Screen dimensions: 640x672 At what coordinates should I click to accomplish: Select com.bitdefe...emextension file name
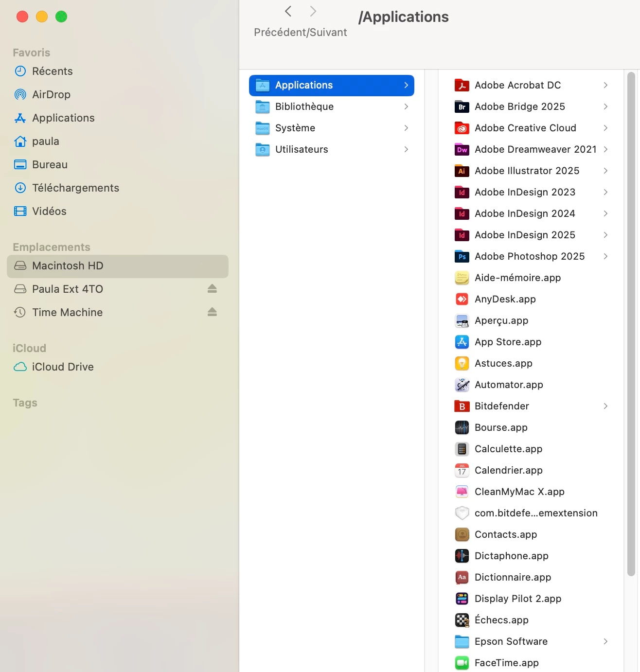point(536,513)
